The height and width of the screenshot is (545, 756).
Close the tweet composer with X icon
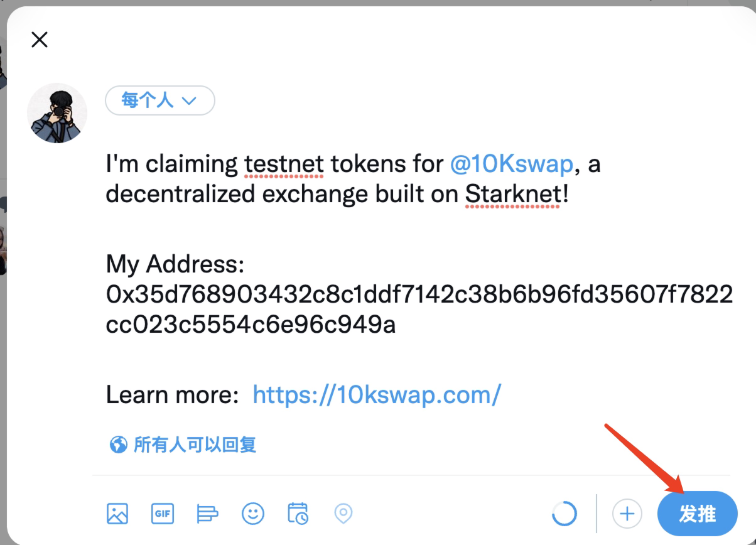pos(40,40)
